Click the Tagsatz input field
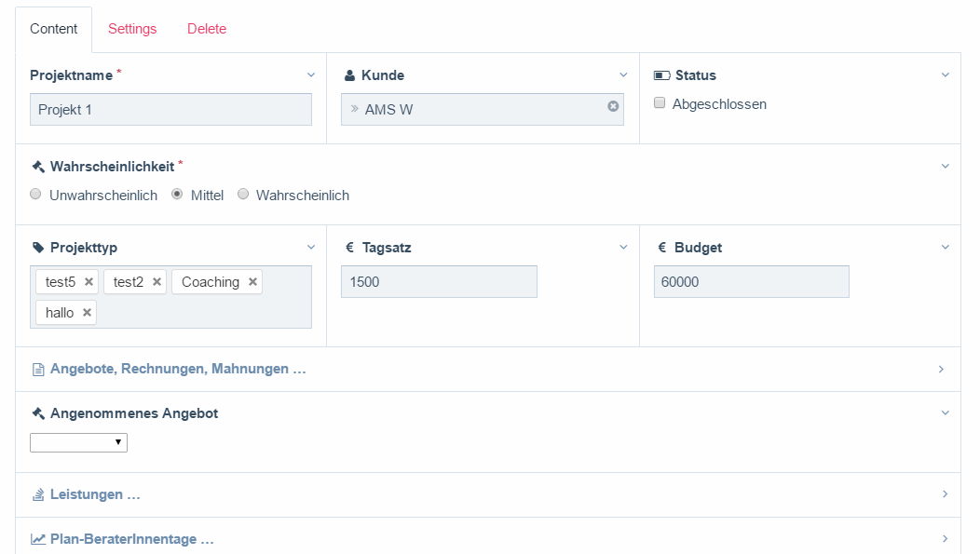980x554 pixels. 439,282
